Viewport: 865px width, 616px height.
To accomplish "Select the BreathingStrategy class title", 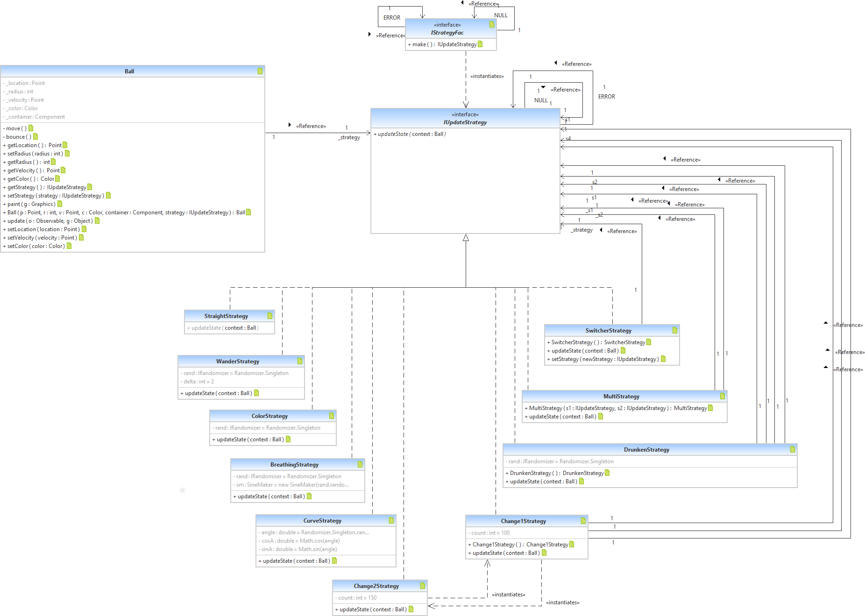I will (x=294, y=465).
